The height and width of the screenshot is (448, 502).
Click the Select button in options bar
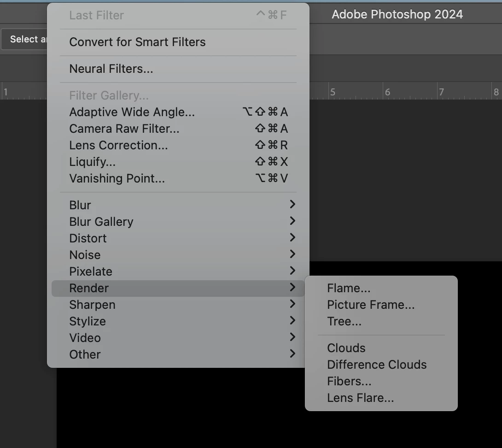click(24, 39)
